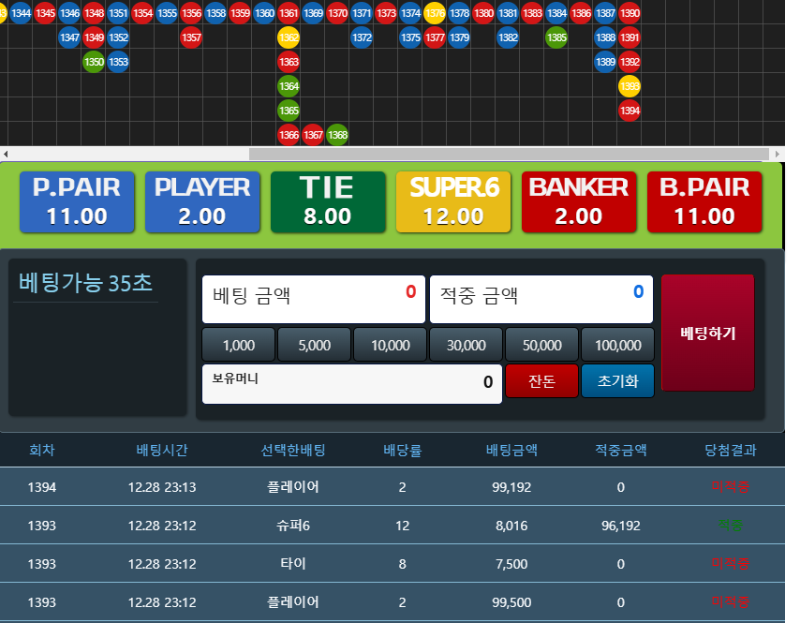The height and width of the screenshot is (623, 800).
Task: Click yellow round marker 1362
Action: [x=289, y=37]
